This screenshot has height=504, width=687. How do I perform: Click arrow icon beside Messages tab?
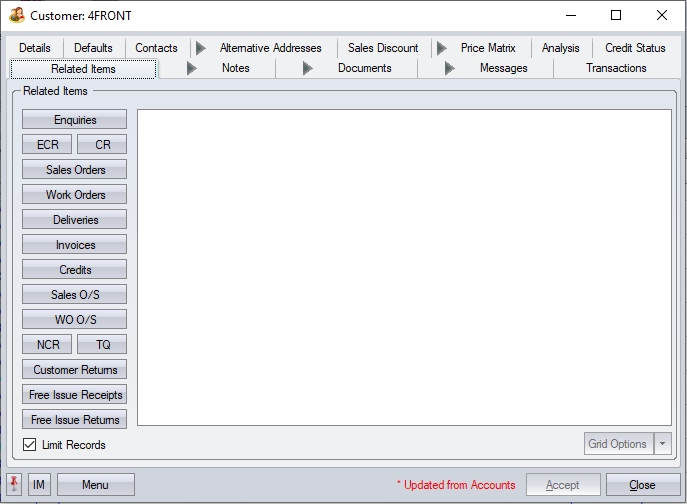pos(450,68)
